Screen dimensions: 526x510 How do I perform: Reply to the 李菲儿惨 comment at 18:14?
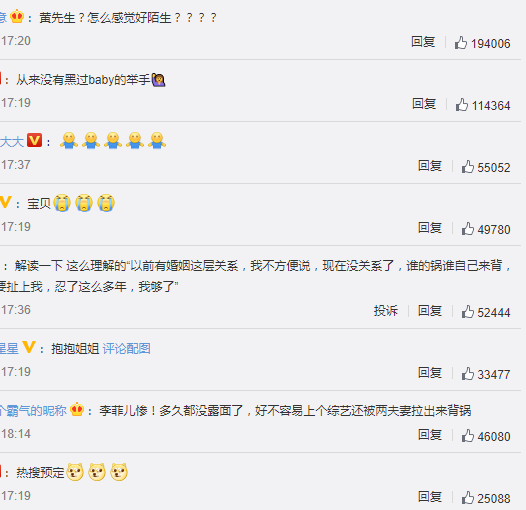point(430,435)
